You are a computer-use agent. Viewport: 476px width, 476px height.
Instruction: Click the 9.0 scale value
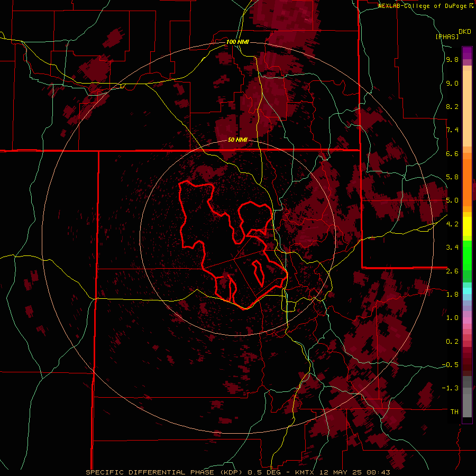(452, 84)
